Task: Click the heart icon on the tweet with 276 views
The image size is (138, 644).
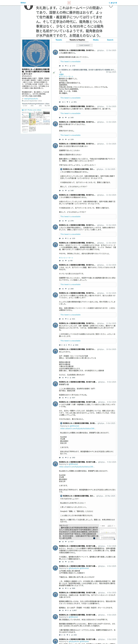Action: (66, 221)
